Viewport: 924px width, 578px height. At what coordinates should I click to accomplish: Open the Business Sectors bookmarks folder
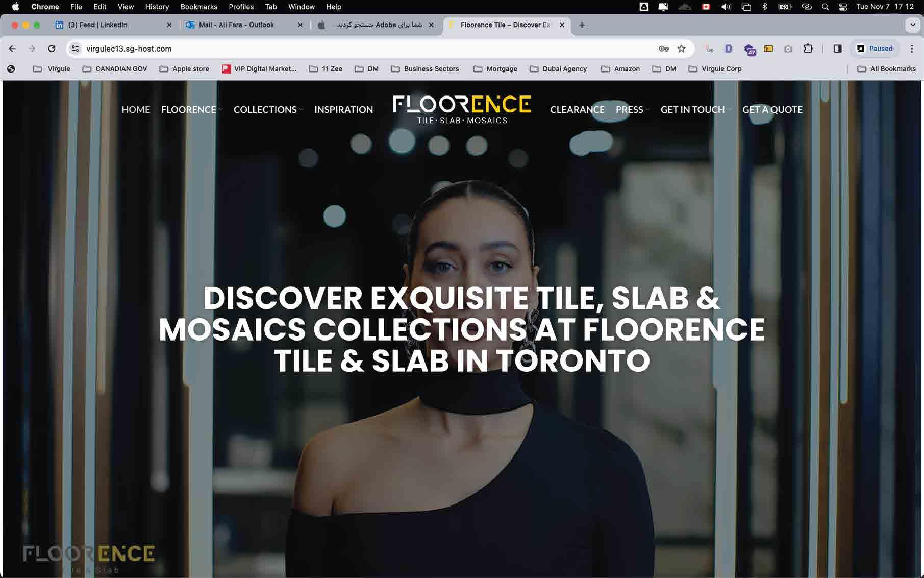(425, 69)
